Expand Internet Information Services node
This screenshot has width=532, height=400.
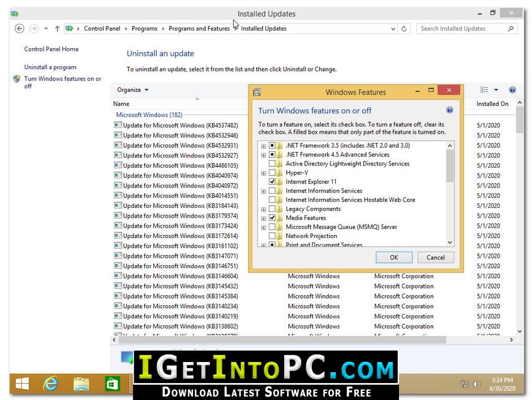[264, 191]
